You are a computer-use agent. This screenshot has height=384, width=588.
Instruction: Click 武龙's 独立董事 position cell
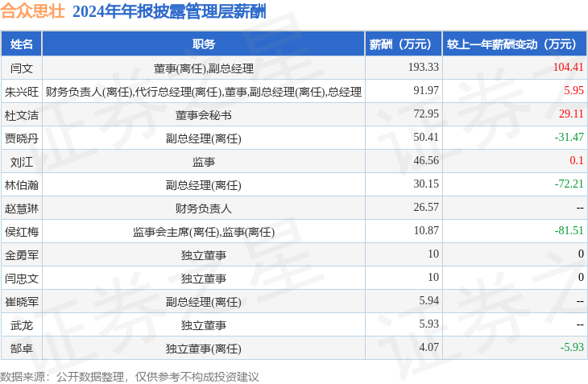tap(204, 325)
